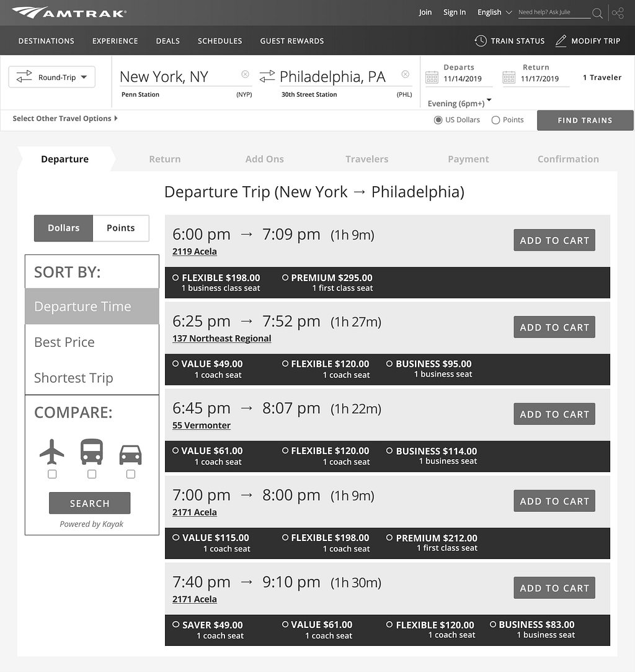
Task: Sort results by Departure Time
Action: [x=92, y=306]
